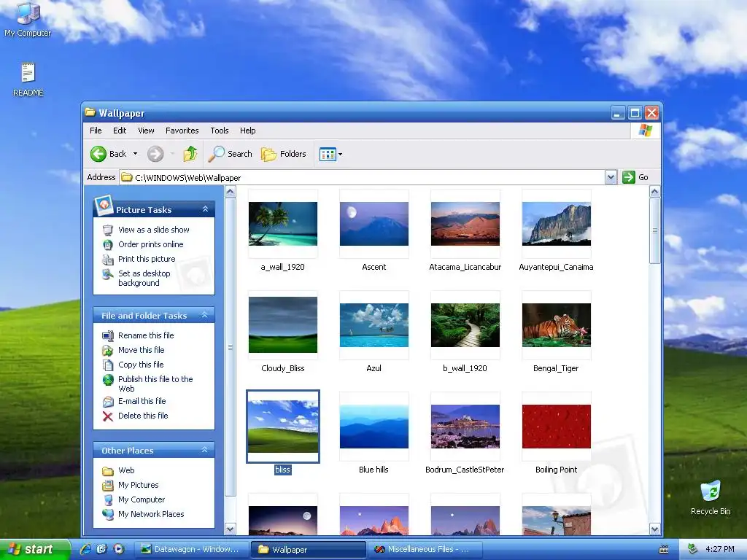This screenshot has height=560, width=747.
Task: Click Set as desktop background
Action: click(144, 278)
